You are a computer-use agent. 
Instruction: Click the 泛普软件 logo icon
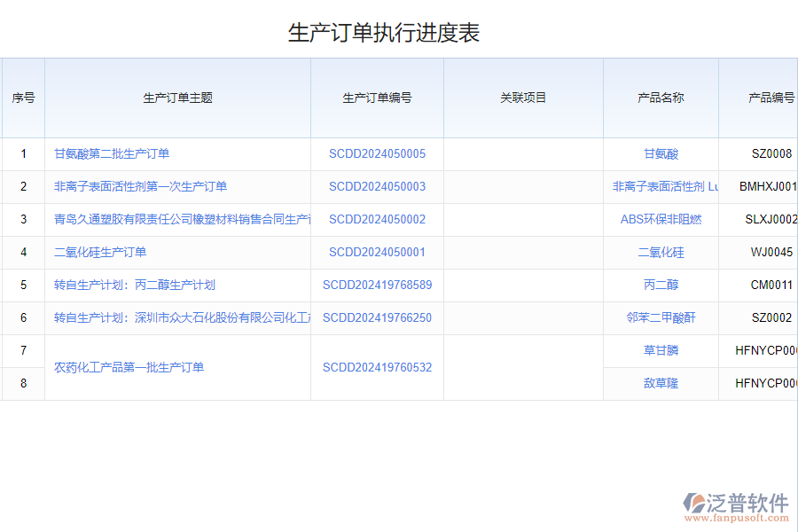[x=694, y=504]
